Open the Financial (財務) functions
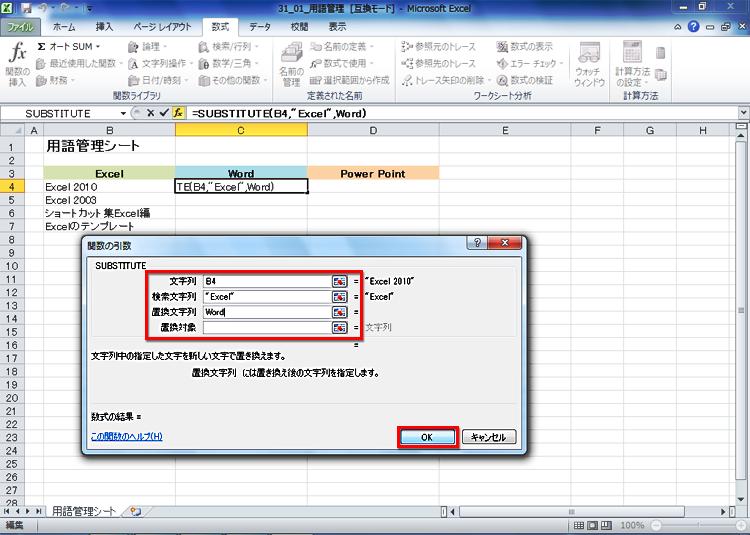Screen dimensions: 750x535 55,80
